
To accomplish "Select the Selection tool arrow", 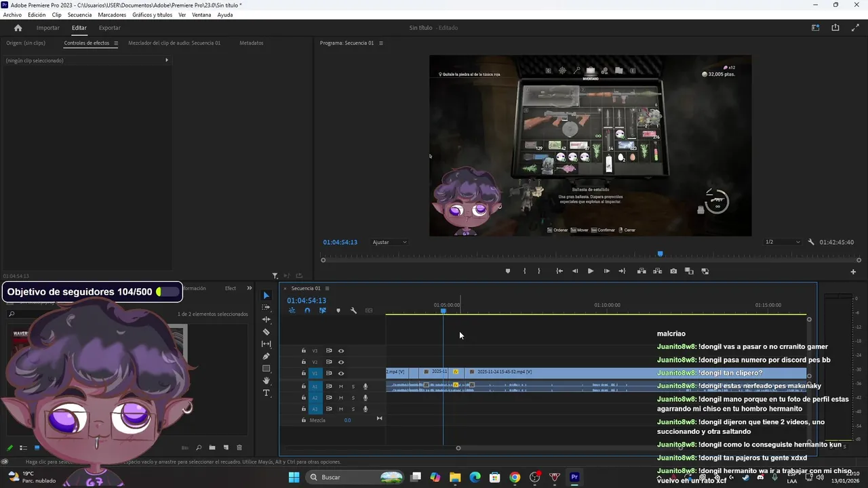I will [266, 296].
